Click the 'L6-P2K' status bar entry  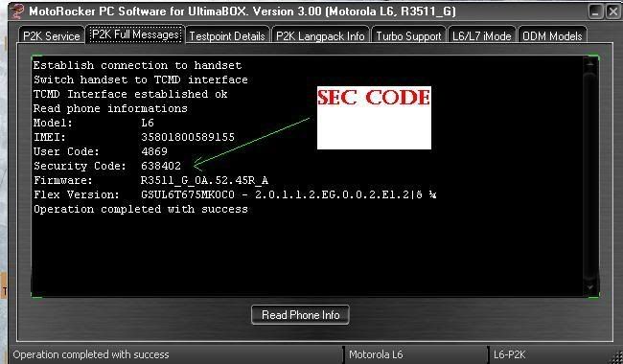(509, 354)
